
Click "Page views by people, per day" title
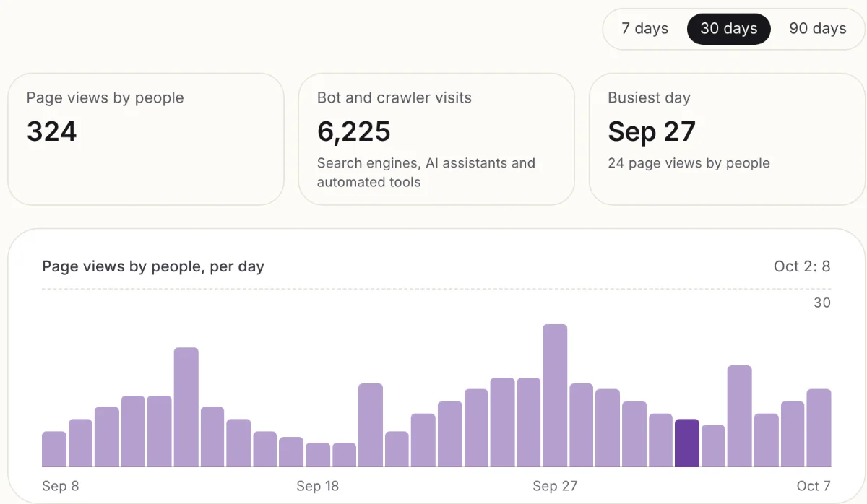153,266
